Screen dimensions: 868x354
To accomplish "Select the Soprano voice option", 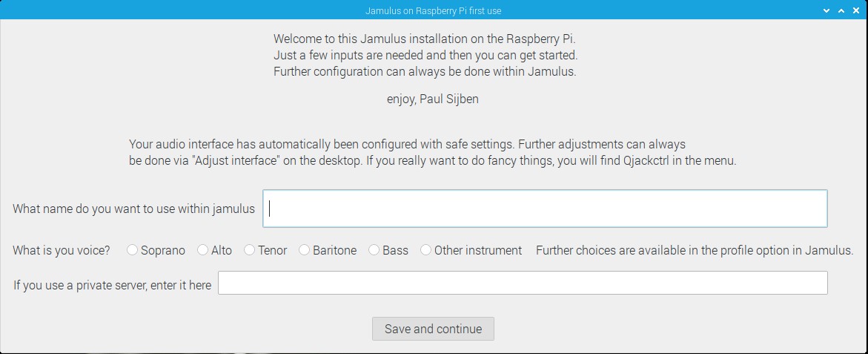I will point(156,250).
